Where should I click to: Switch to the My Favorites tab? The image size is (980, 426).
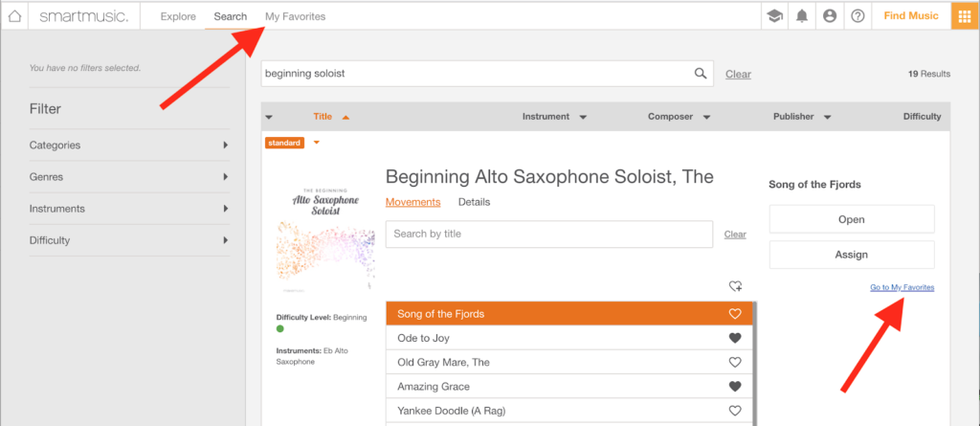click(295, 16)
